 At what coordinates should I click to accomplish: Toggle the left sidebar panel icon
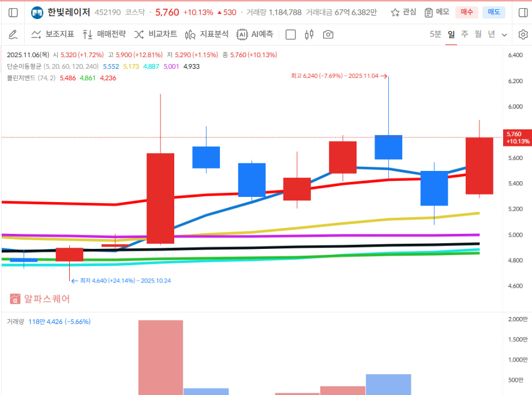point(13,12)
